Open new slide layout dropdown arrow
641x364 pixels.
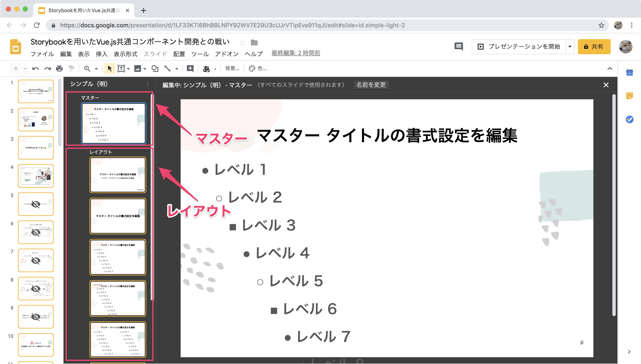point(25,69)
